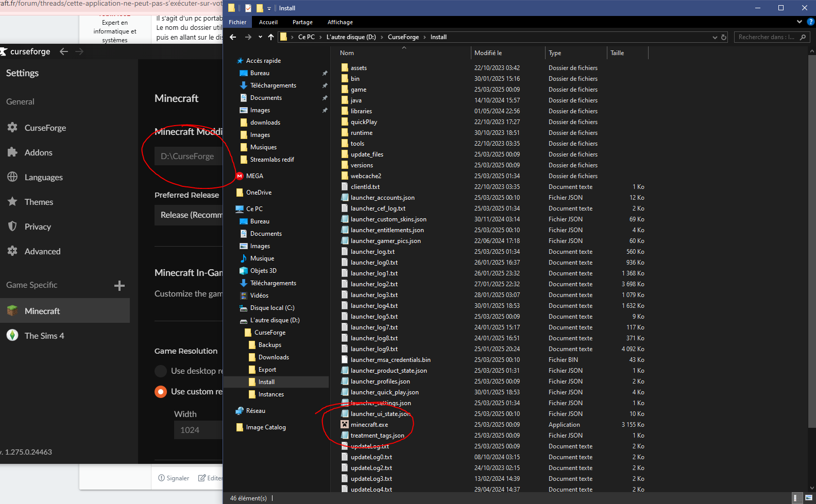Click the Advanced gears icon

pyautogui.click(x=12, y=251)
